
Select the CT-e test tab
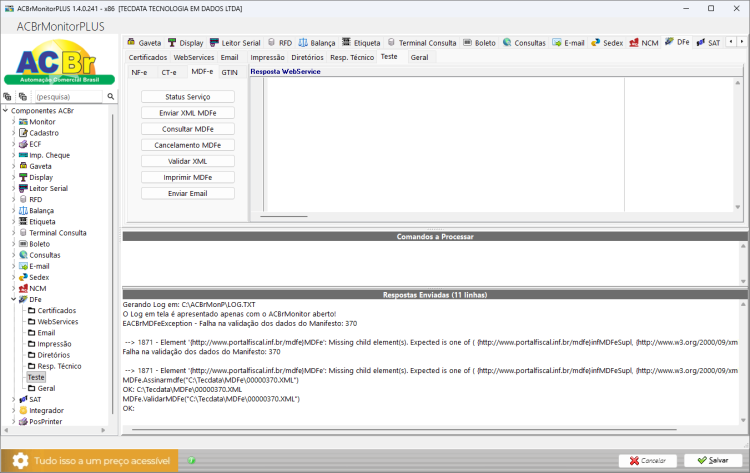point(169,72)
